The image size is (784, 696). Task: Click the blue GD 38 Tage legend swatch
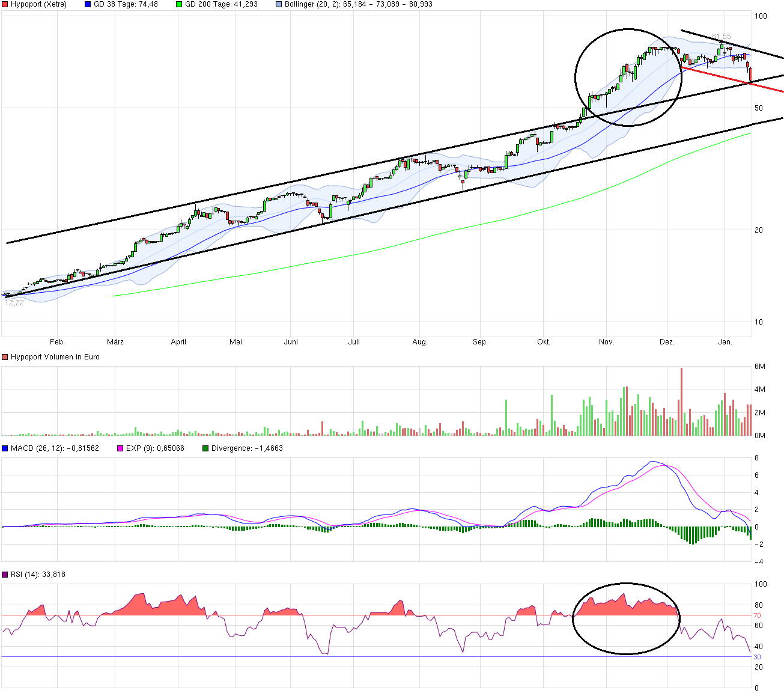click(88, 4)
